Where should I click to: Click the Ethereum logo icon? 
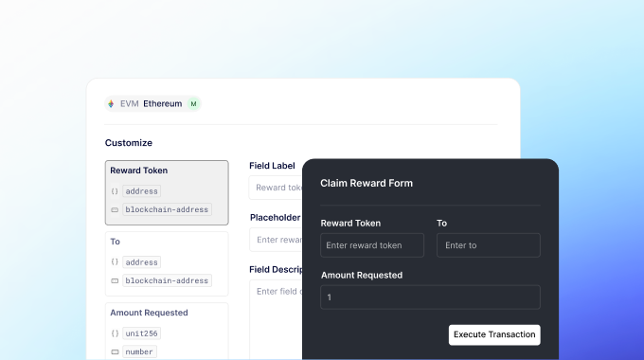click(111, 104)
